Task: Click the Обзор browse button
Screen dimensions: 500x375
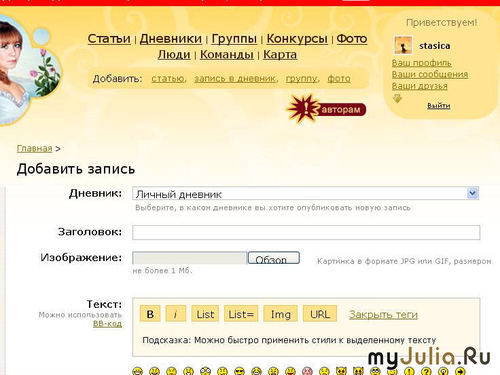Action: tap(273, 258)
